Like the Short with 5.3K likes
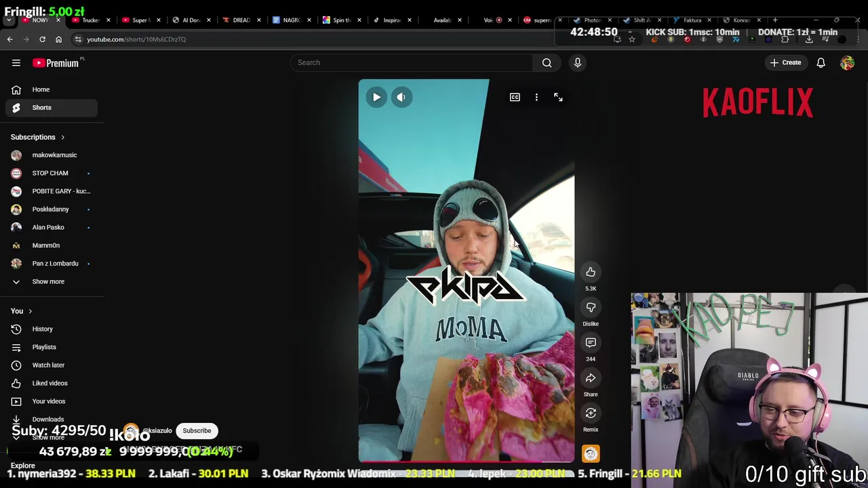The width and height of the screenshot is (868, 488). pyautogui.click(x=591, y=272)
